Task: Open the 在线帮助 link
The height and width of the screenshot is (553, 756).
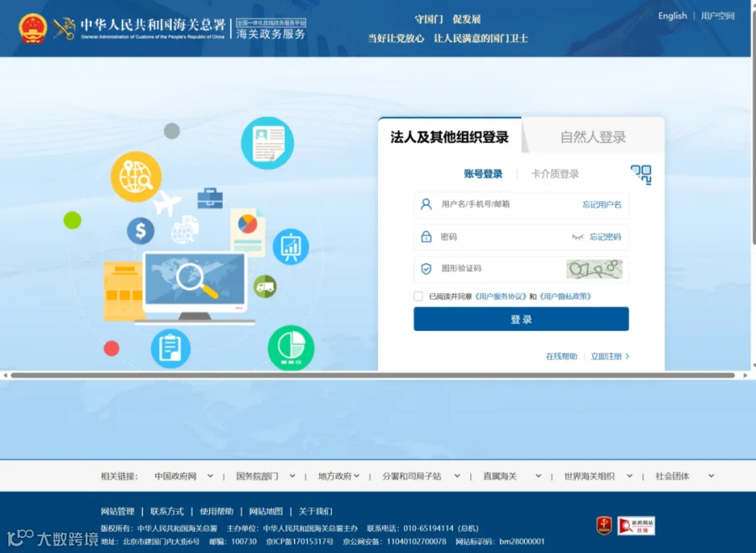Action: [561, 356]
